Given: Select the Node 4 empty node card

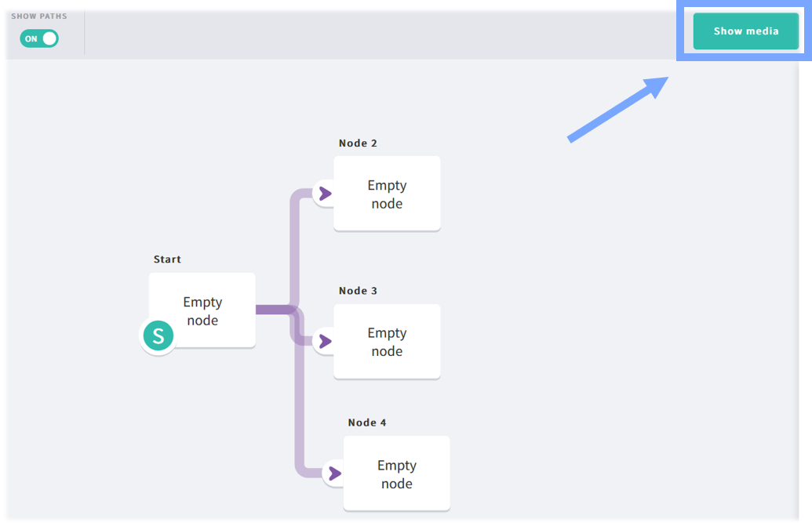Looking at the screenshot, I should [x=397, y=473].
